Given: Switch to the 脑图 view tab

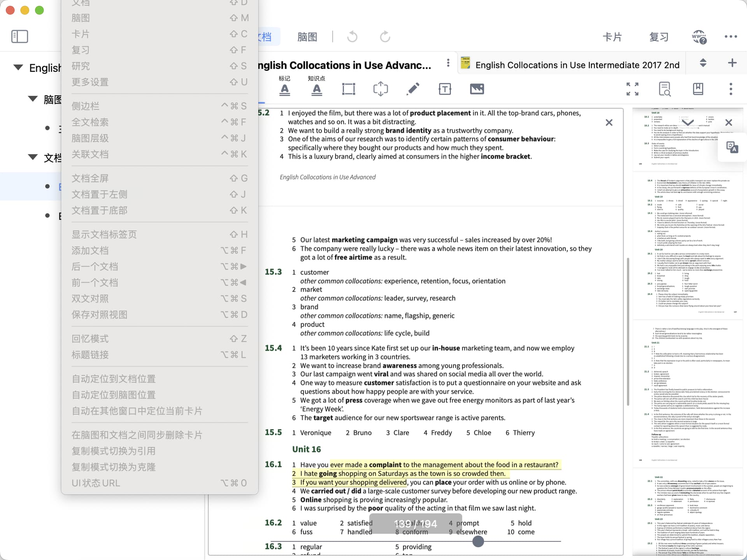Looking at the screenshot, I should [307, 37].
